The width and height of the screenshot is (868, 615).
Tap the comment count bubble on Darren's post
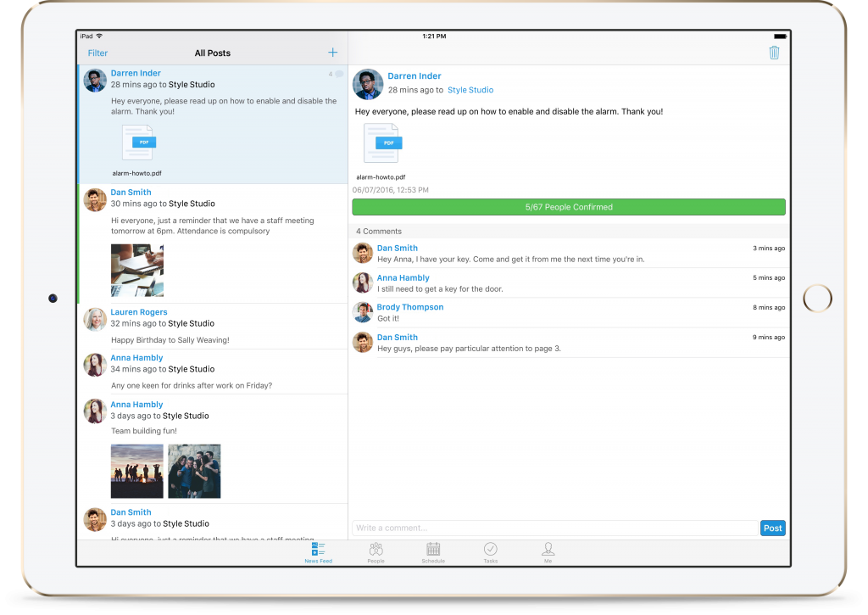click(x=337, y=75)
